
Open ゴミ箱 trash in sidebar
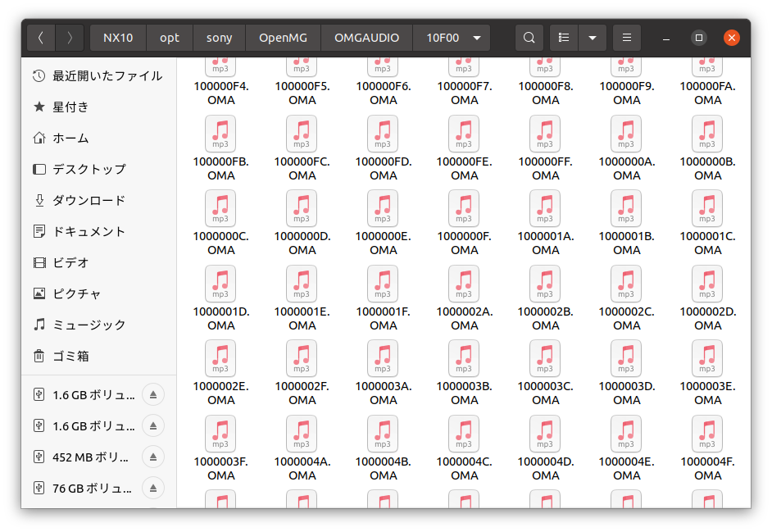(x=98, y=356)
